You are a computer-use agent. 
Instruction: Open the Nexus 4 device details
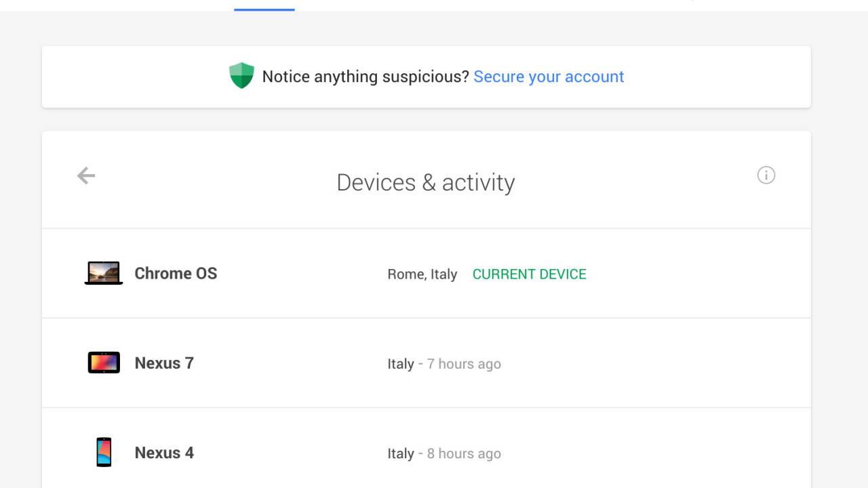pyautogui.click(x=164, y=453)
